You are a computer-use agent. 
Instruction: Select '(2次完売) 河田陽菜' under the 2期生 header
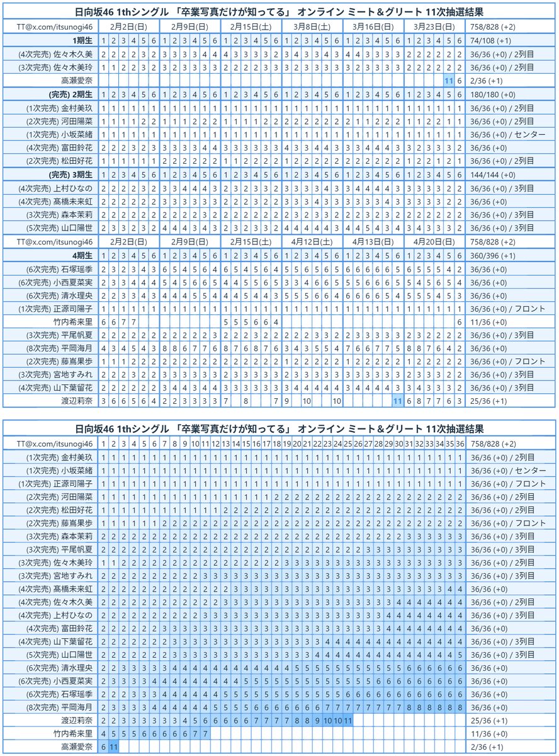[59, 121]
